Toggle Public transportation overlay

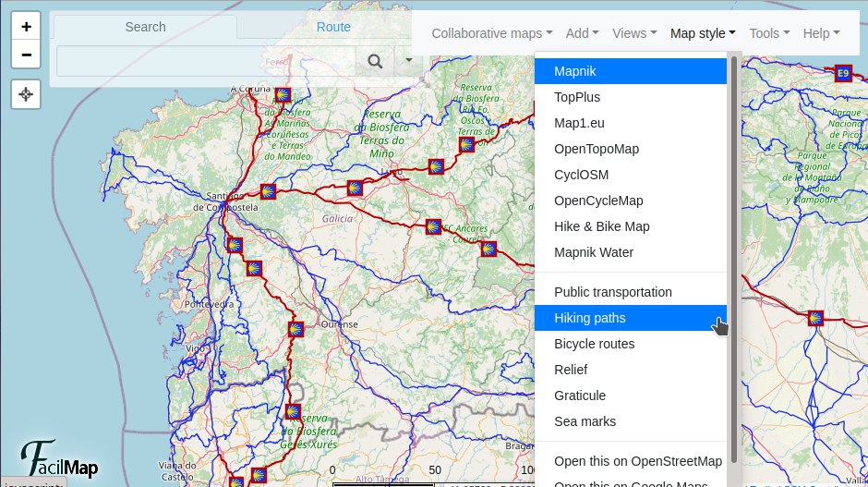pyautogui.click(x=631, y=292)
